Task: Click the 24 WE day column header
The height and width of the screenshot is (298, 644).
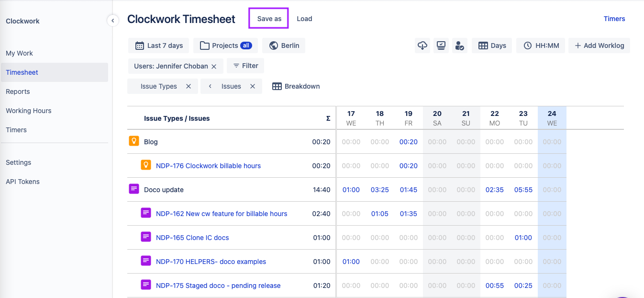Action: point(552,118)
